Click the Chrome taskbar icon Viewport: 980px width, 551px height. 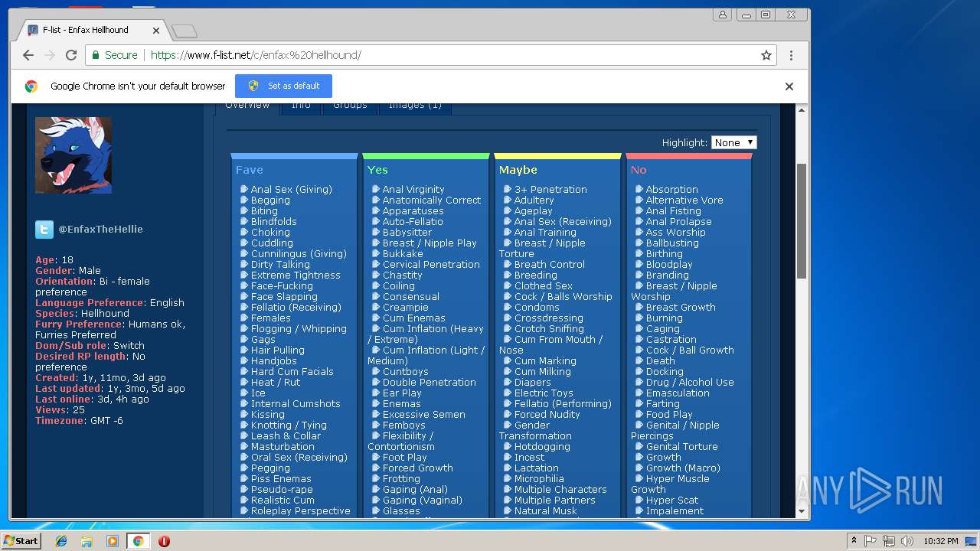138,541
